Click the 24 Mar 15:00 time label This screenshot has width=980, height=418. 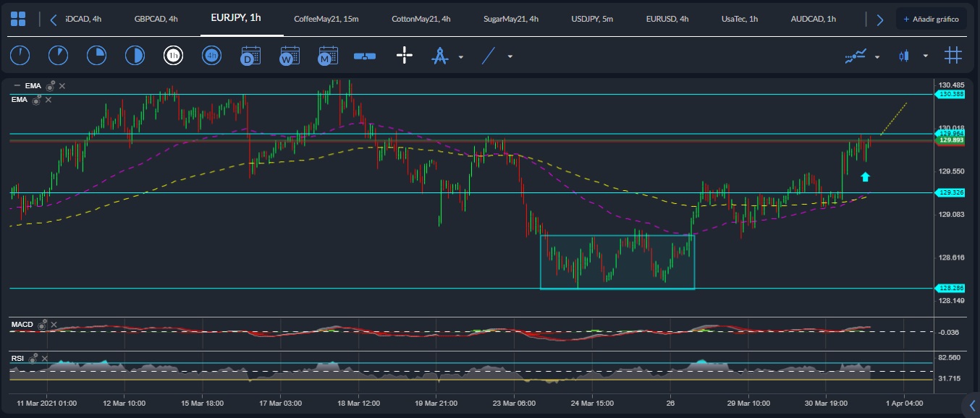(592, 403)
